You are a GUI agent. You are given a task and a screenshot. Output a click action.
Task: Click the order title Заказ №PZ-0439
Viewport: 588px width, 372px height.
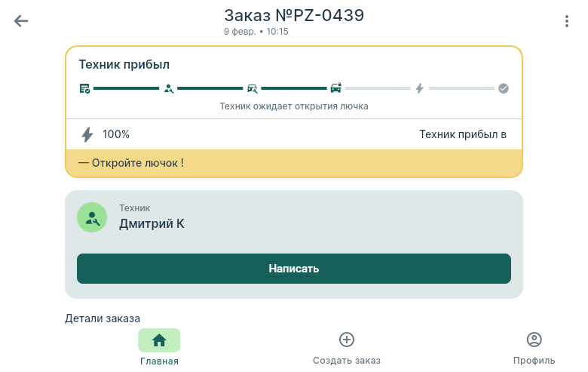[294, 15]
